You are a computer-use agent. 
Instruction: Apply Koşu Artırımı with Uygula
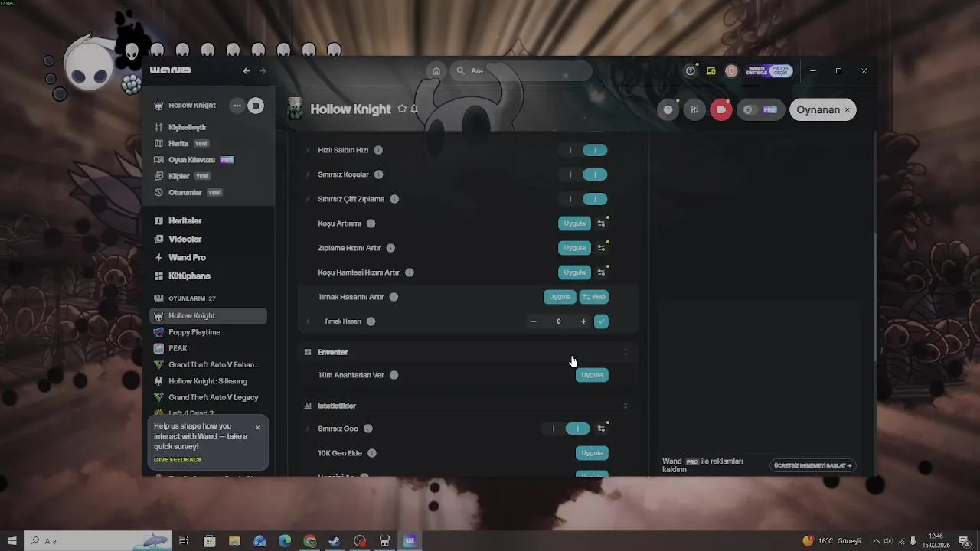(574, 223)
